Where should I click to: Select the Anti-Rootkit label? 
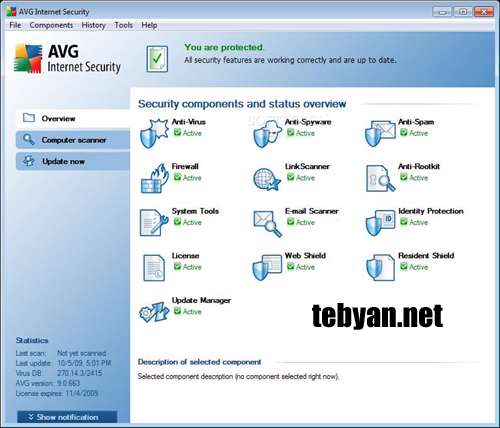(x=419, y=166)
